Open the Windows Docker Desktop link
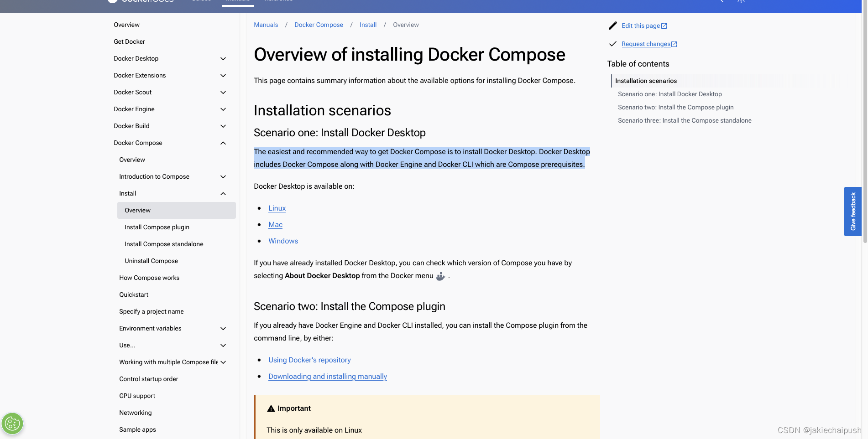This screenshot has width=868, height=439. [283, 241]
